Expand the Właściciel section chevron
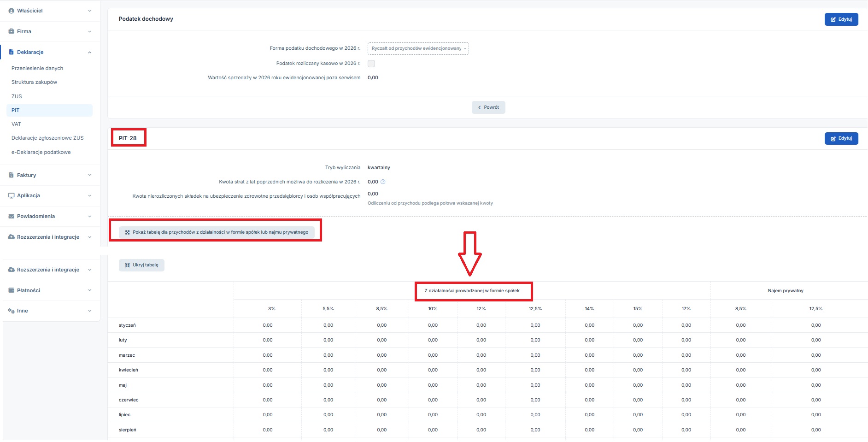Viewport: 868px width, 442px height. 89,11
